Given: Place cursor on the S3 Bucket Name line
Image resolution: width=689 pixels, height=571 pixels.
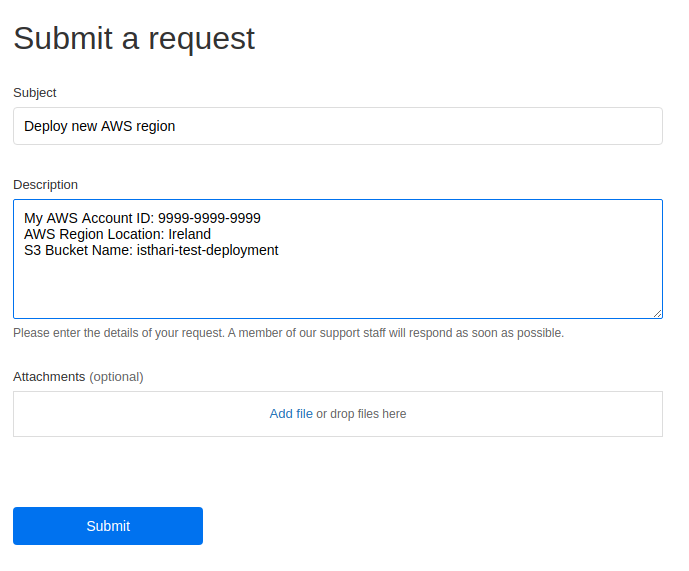Looking at the screenshot, I should 151,250.
